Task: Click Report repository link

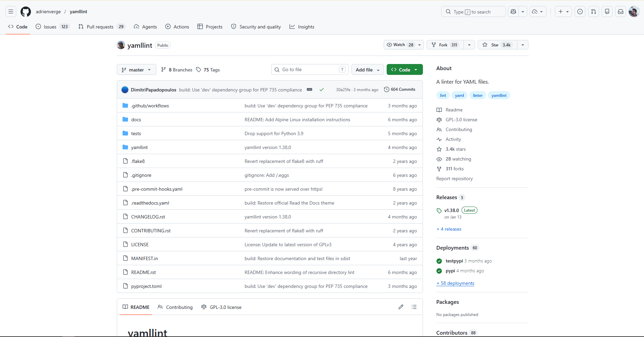Action: [454, 178]
